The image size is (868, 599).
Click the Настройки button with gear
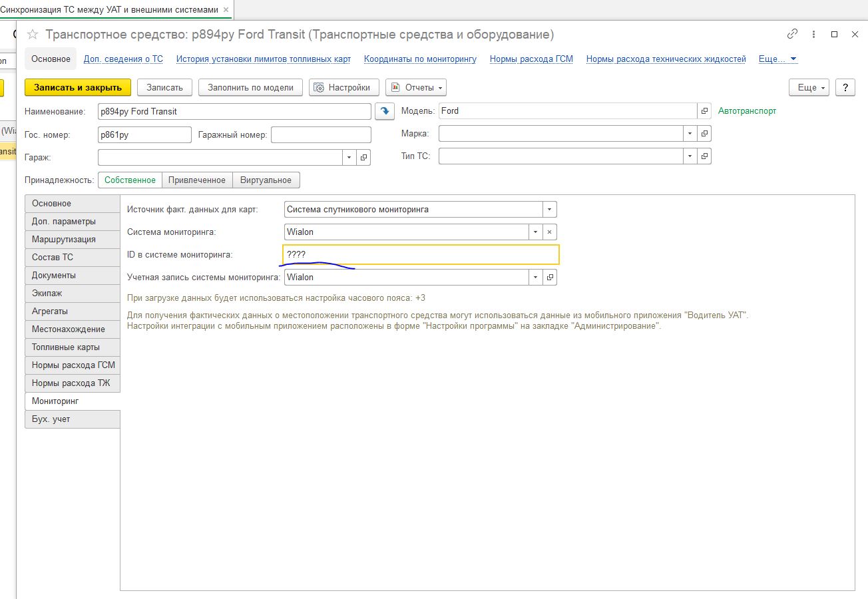tap(344, 87)
